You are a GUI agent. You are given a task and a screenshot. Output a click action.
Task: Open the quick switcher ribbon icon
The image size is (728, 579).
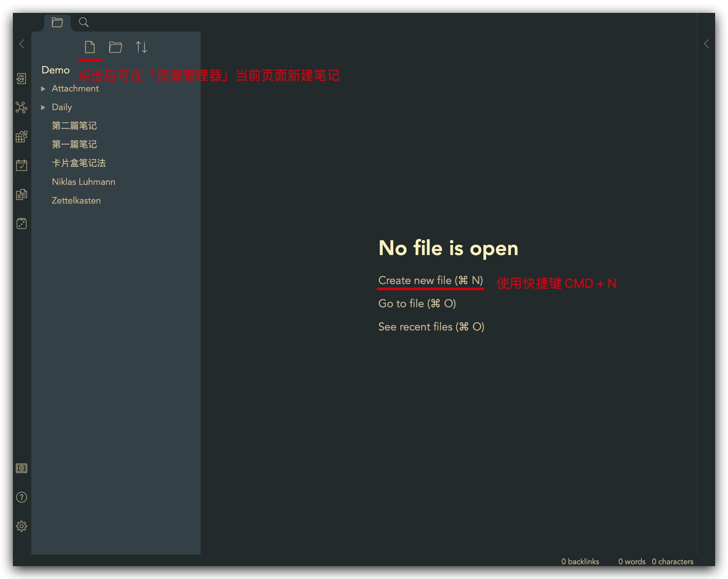(21, 79)
